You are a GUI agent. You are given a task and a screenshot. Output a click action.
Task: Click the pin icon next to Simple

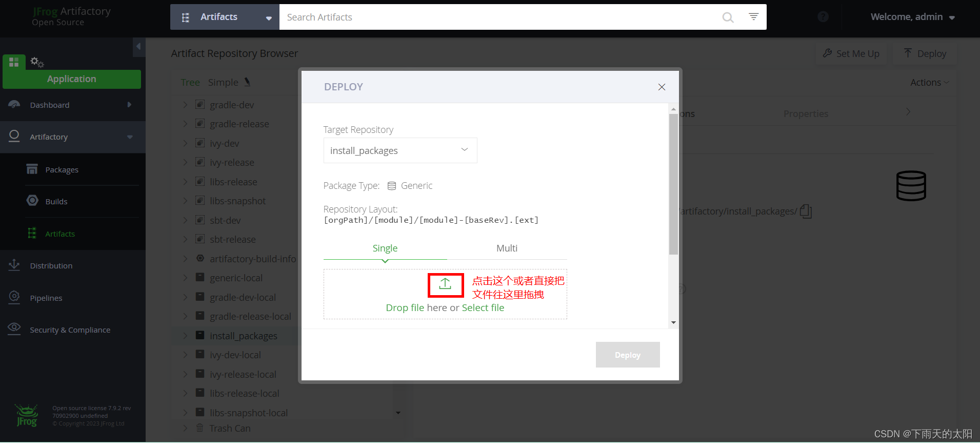(247, 82)
